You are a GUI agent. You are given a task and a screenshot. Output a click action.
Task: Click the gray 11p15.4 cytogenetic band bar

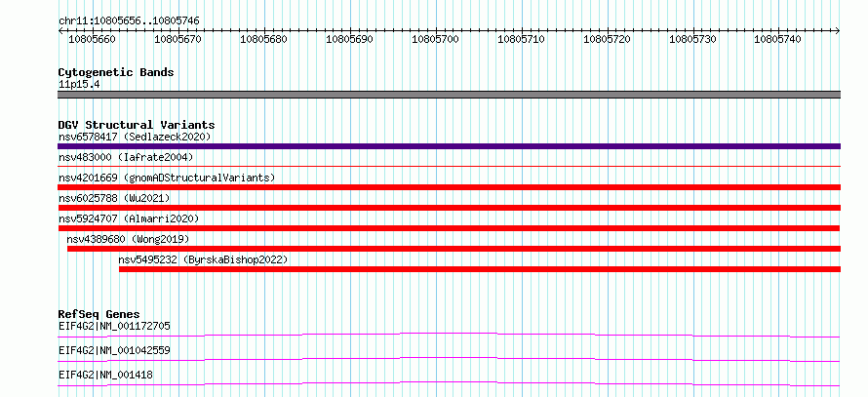(x=449, y=95)
